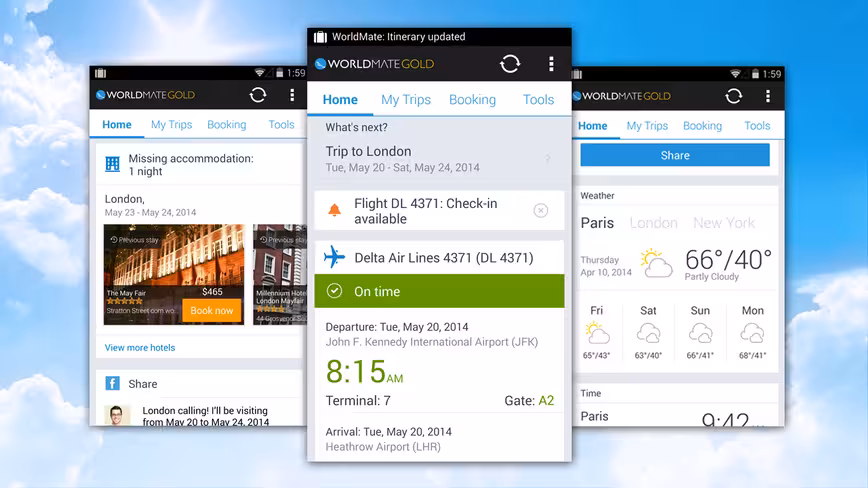868x488 pixels.
Task: Tap suitcase notification icon on center phone
Action: pos(320,37)
